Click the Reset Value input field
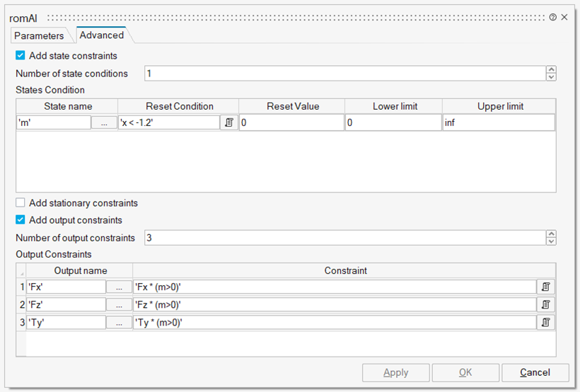Image resolution: width=580 pixels, height=392 pixels. (292, 122)
